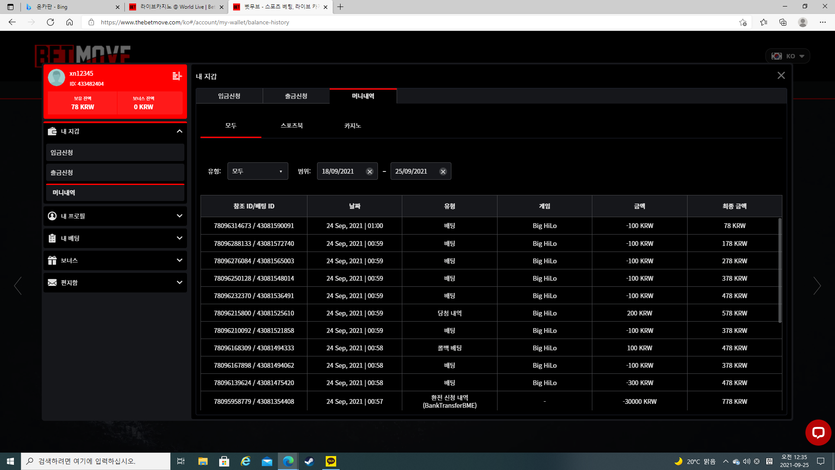Click the Windows taskbar search box
This screenshot has width=835, height=470.
[96, 461]
